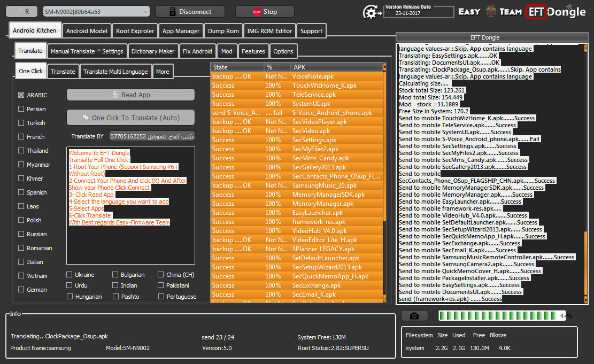594x364 pixels.
Task: Click the Disconnect button
Action: tap(190, 12)
